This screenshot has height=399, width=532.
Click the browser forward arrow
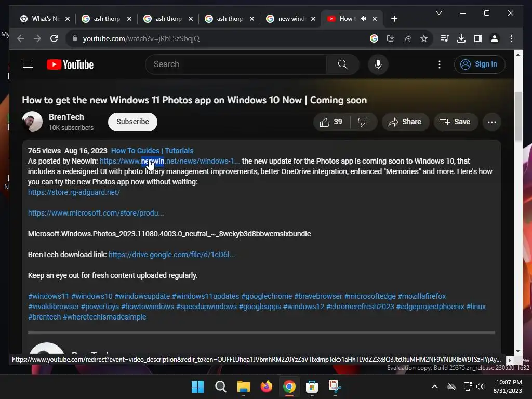click(37, 38)
